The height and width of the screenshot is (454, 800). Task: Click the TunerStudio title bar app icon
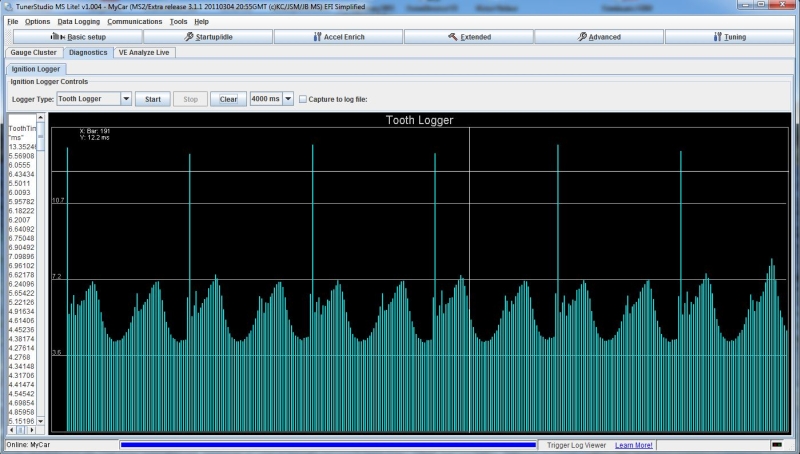[x=7, y=6]
